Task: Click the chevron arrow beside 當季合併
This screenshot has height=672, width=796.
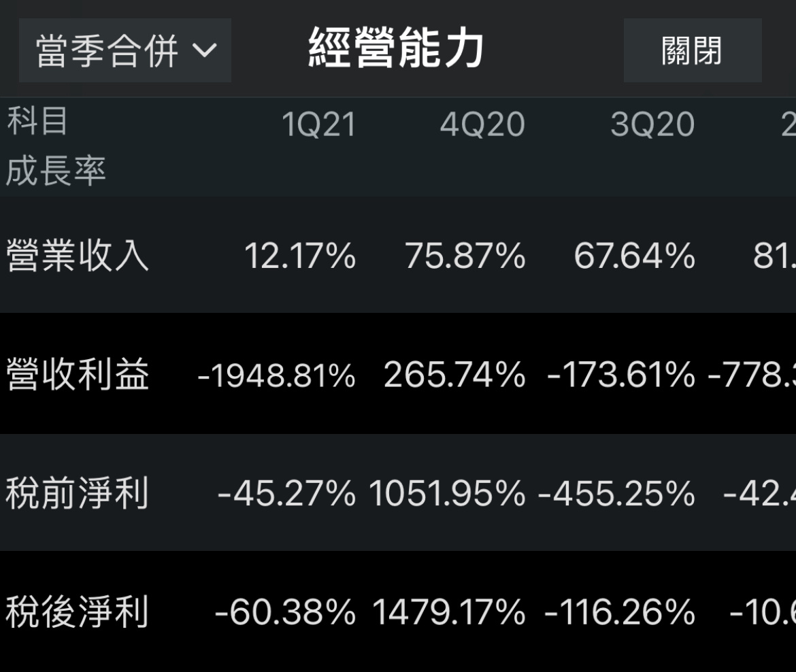Action: click(203, 51)
